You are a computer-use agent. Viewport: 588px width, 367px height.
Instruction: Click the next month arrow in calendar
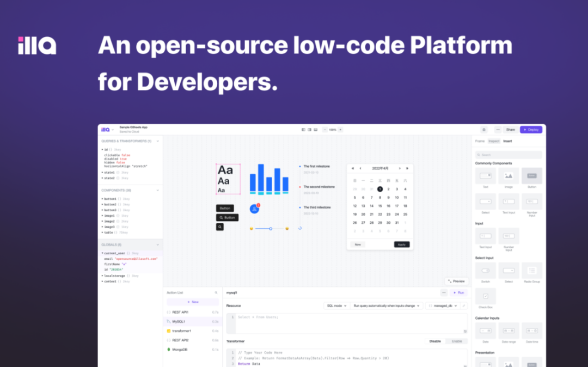[400, 168]
